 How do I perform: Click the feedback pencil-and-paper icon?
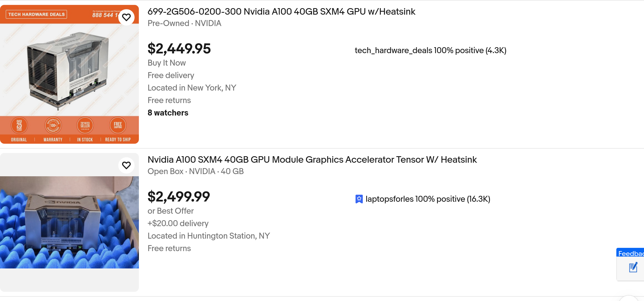633,268
